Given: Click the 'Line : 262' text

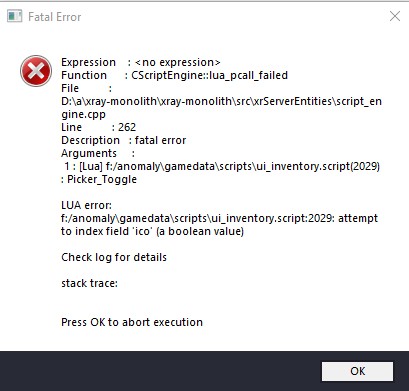Looking at the screenshot, I should coord(99,127).
